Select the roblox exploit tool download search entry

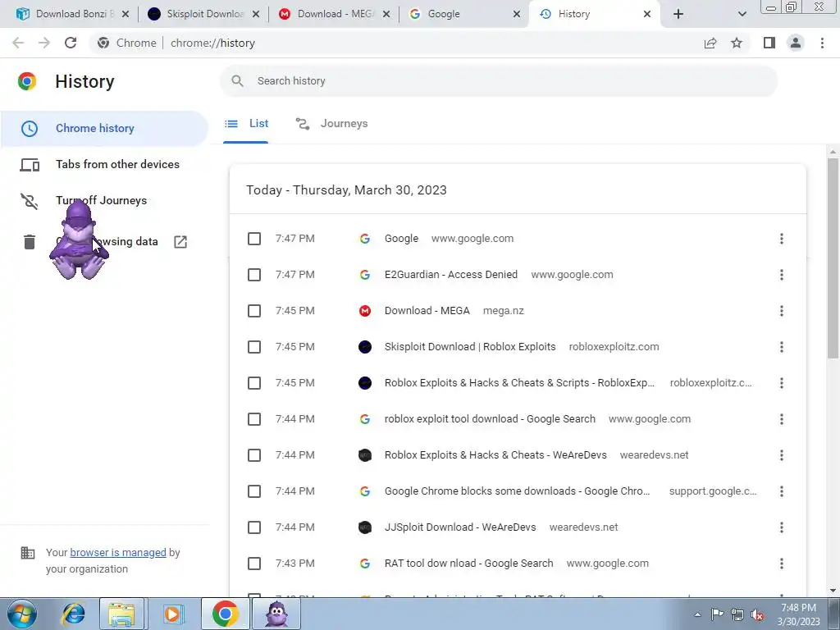point(254,419)
